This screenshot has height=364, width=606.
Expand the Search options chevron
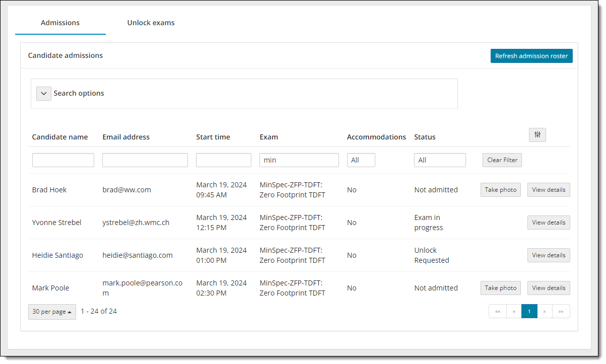click(44, 94)
